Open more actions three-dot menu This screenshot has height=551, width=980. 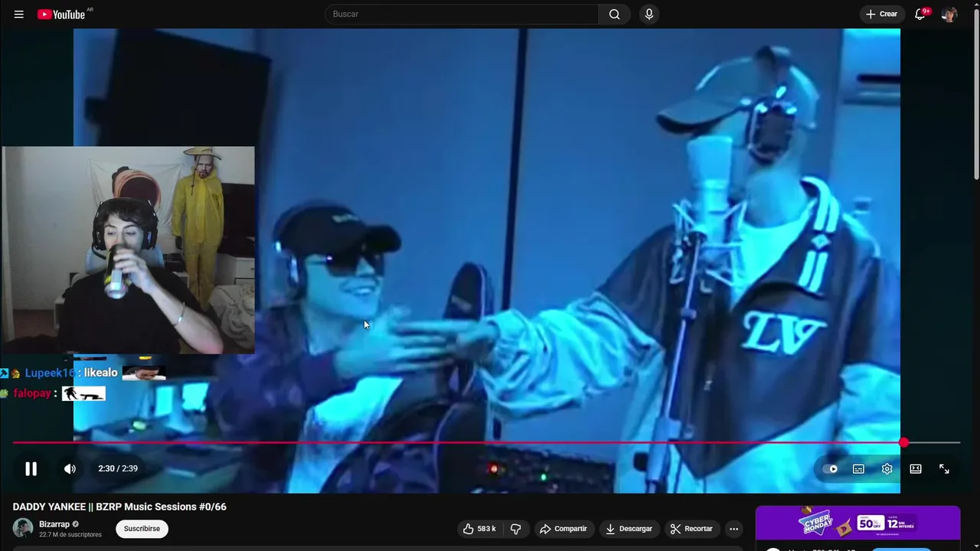(733, 529)
